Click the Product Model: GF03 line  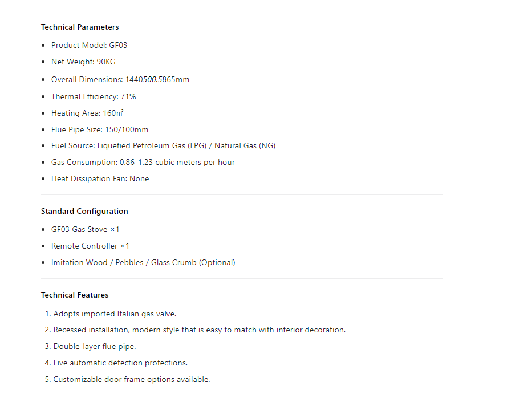89,45
